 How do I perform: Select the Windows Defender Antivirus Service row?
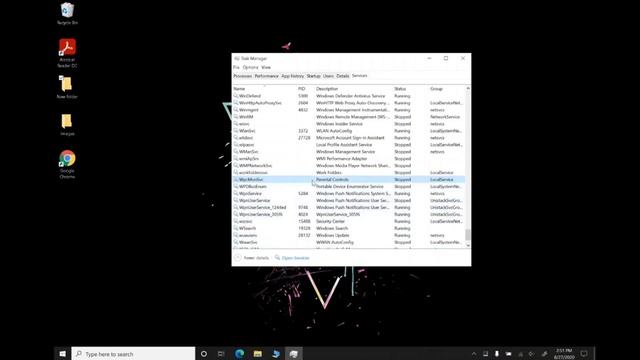[x=349, y=96]
